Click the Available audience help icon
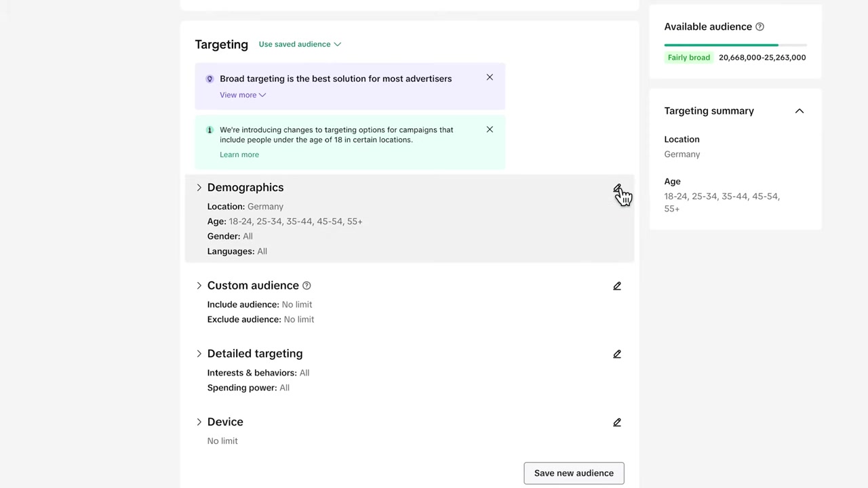868x488 pixels. click(x=759, y=27)
